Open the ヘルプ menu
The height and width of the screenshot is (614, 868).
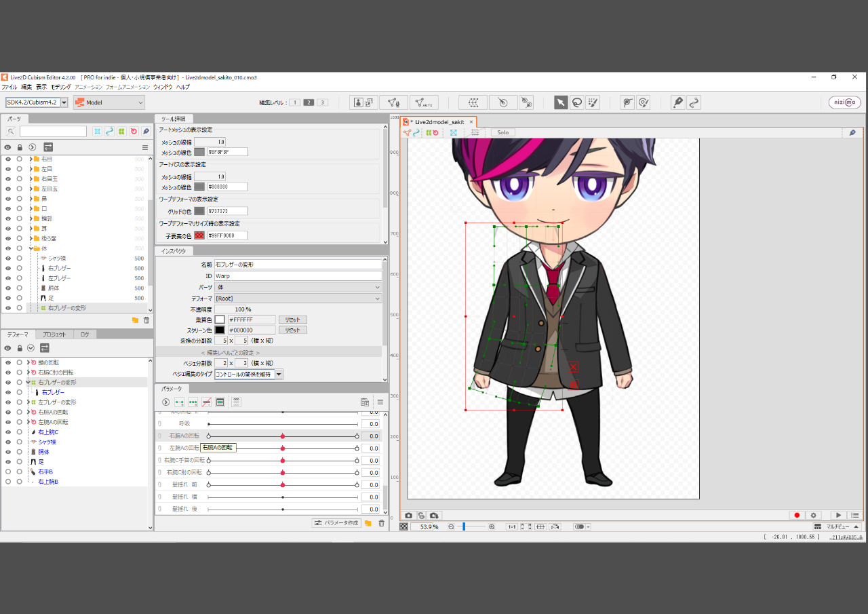coord(183,87)
